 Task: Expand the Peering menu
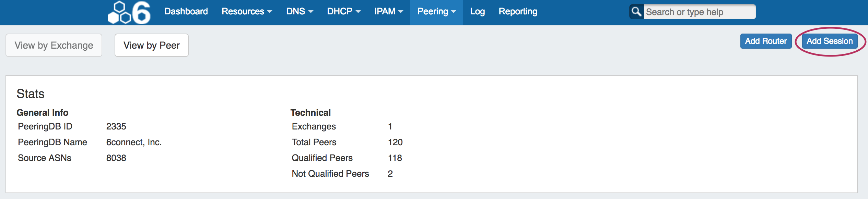coord(436,12)
